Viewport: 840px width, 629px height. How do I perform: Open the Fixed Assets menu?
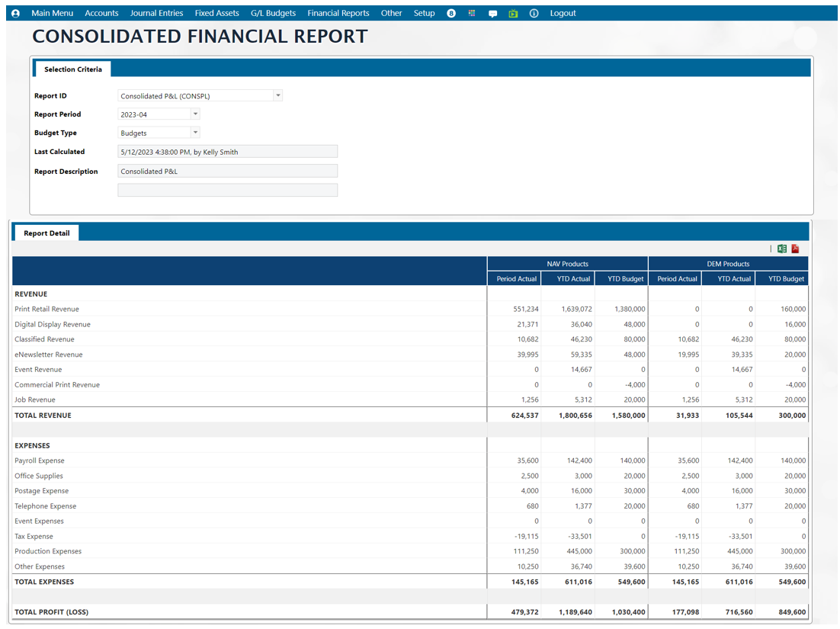tap(216, 14)
